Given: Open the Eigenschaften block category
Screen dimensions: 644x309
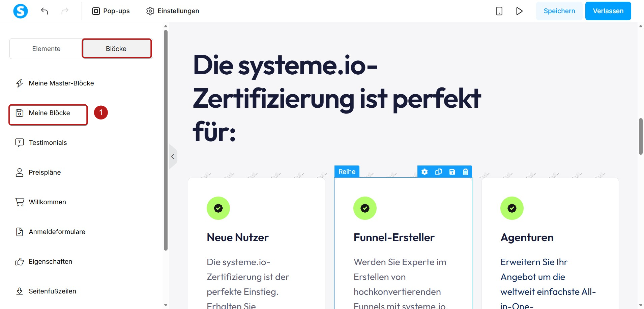Looking at the screenshot, I should [x=44, y=261].
